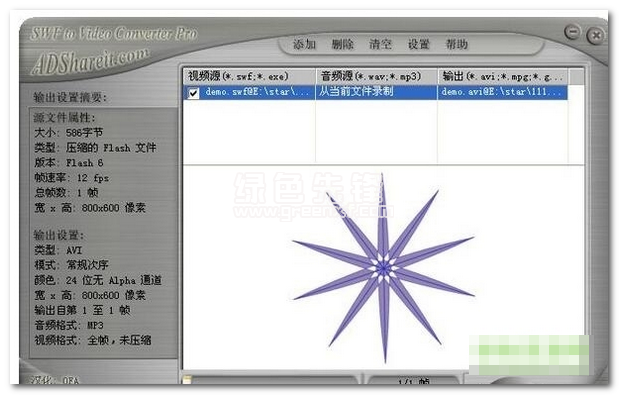Click the 帧速率: 12 fps line
The image size is (619, 395).
tap(71, 178)
